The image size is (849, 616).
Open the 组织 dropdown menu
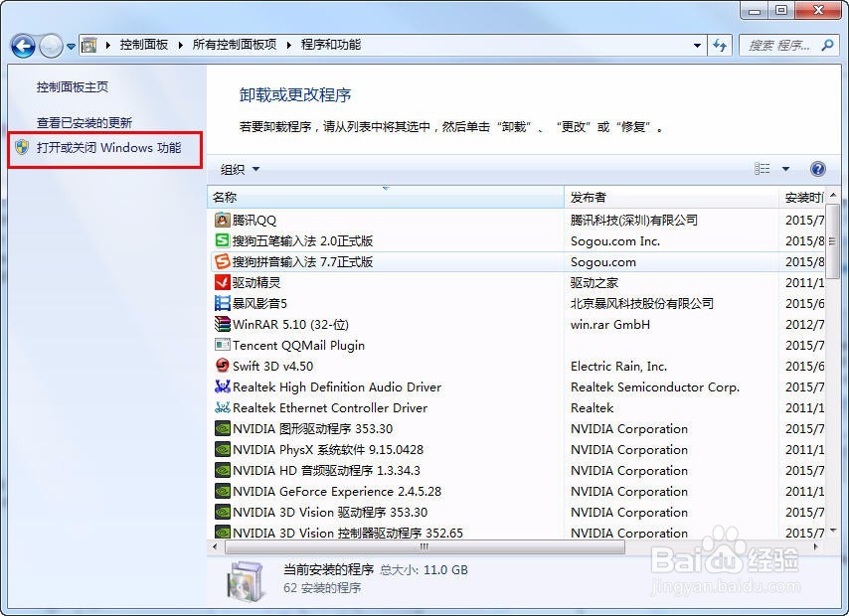coord(240,170)
